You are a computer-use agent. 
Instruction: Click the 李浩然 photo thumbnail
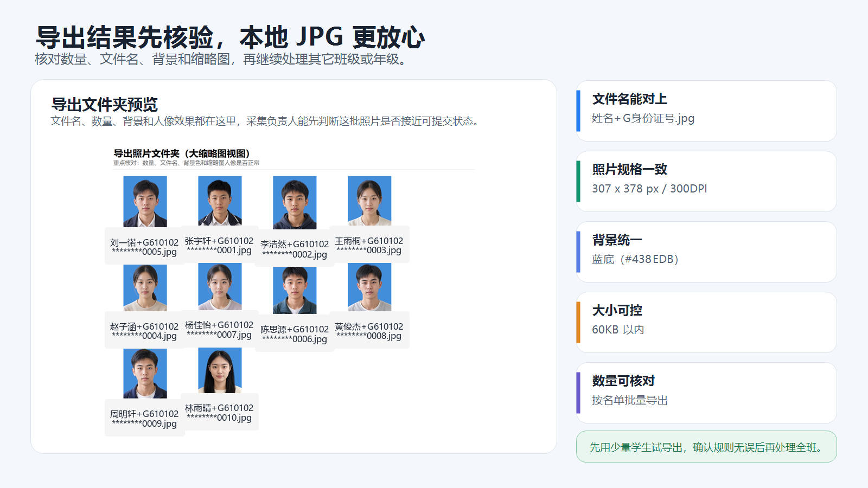[x=295, y=203]
